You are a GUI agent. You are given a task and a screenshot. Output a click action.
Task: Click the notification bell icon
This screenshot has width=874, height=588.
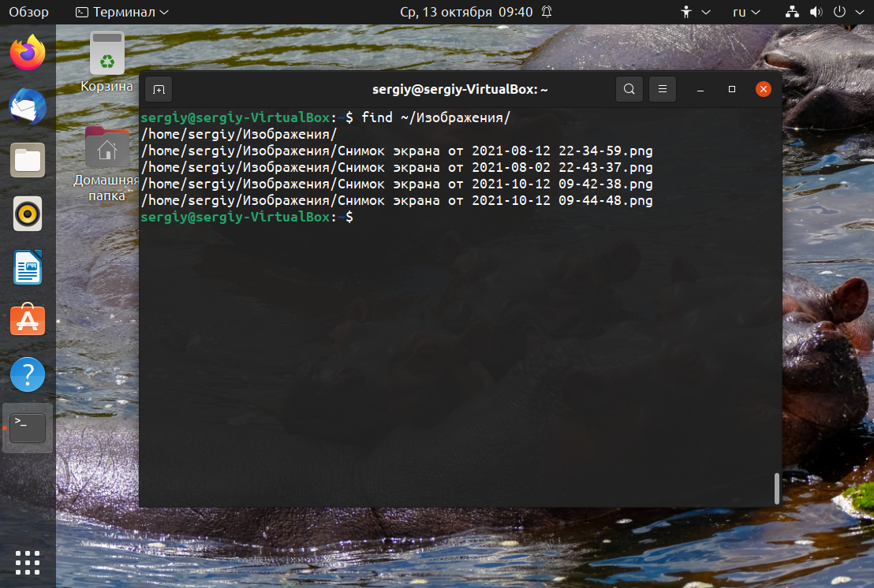coord(547,12)
